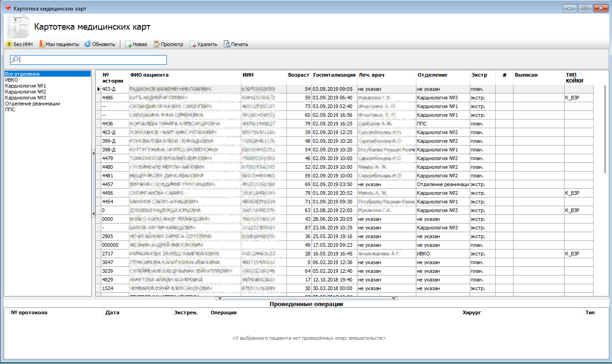Select row with history number 2717

coord(344,254)
